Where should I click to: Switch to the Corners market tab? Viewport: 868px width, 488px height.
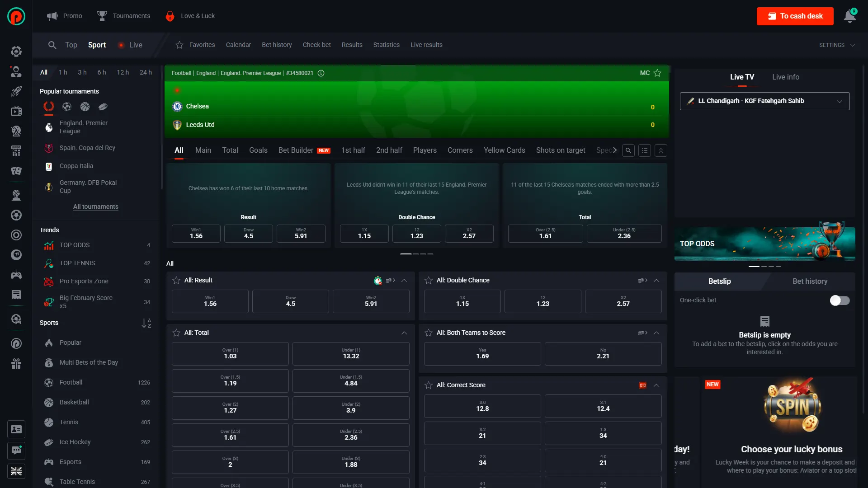pos(460,150)
